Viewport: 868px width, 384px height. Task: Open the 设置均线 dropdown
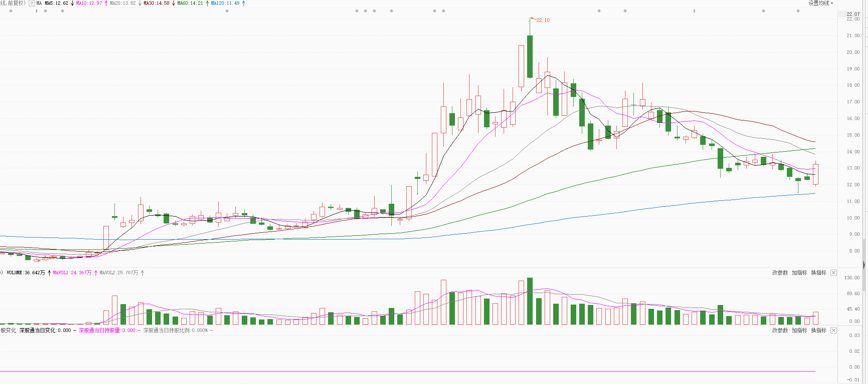tap(821, 3)
